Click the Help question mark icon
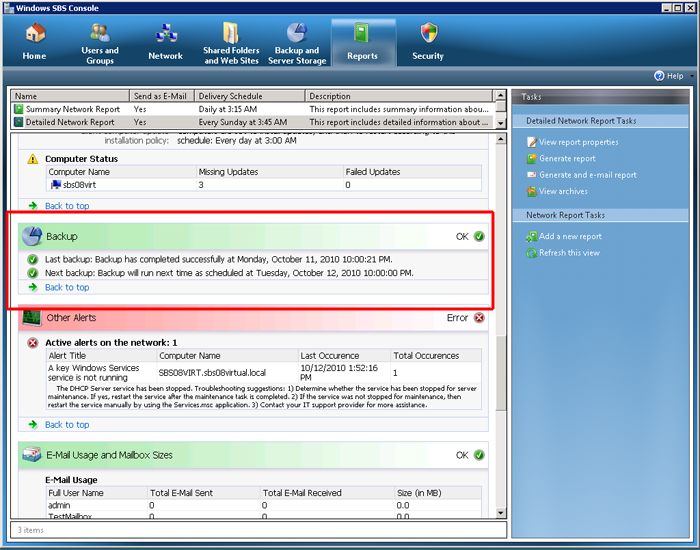Viewport: 700px width, 550px height. 659,76
